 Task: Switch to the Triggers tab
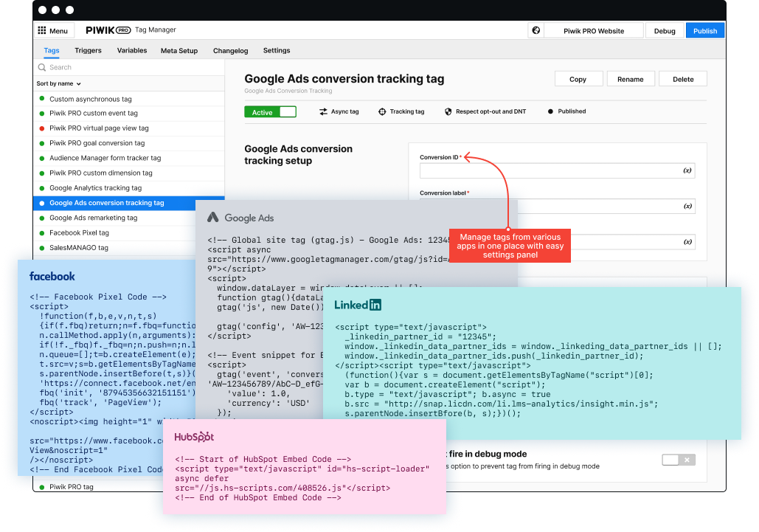[88, 51]
